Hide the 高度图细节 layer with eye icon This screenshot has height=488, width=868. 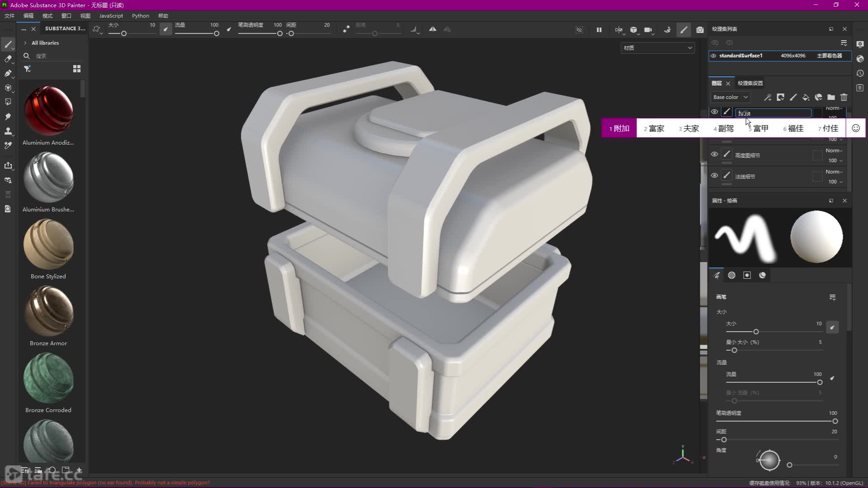coord(714,154)
